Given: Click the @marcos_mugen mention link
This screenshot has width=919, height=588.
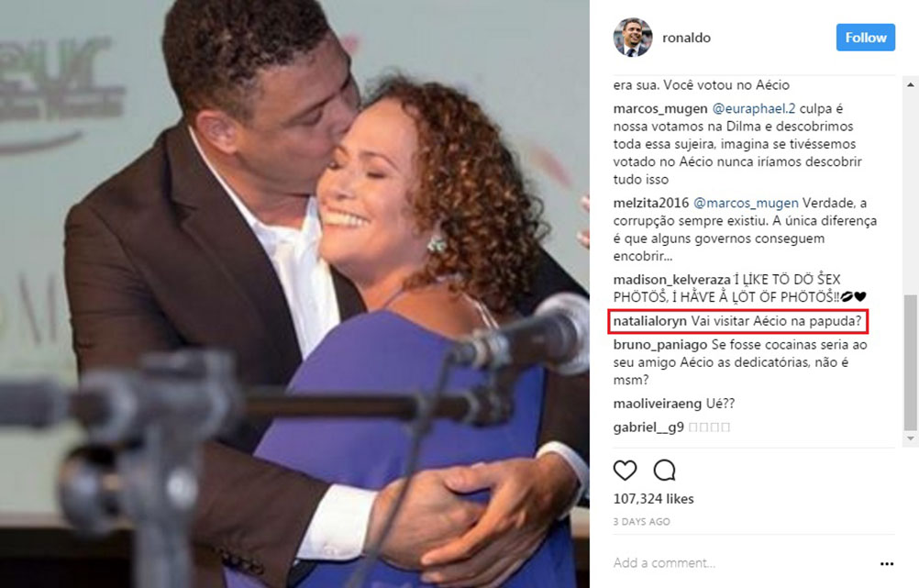Looking at the screenshot, I should coord(746,203).
